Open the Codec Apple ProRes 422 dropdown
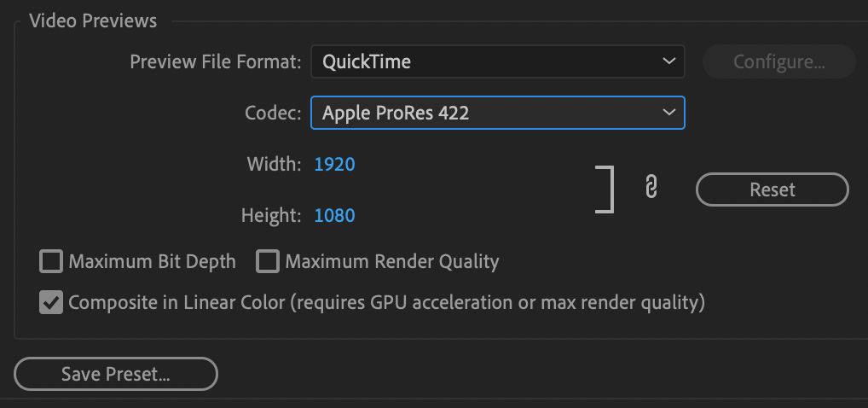The height and width of the screenshot is (408, 868). (x=498, y=113)
